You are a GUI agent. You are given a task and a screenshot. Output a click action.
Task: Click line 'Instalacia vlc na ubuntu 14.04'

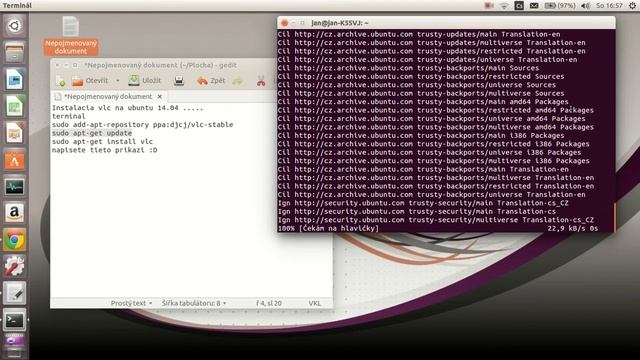tap(127, 108)
